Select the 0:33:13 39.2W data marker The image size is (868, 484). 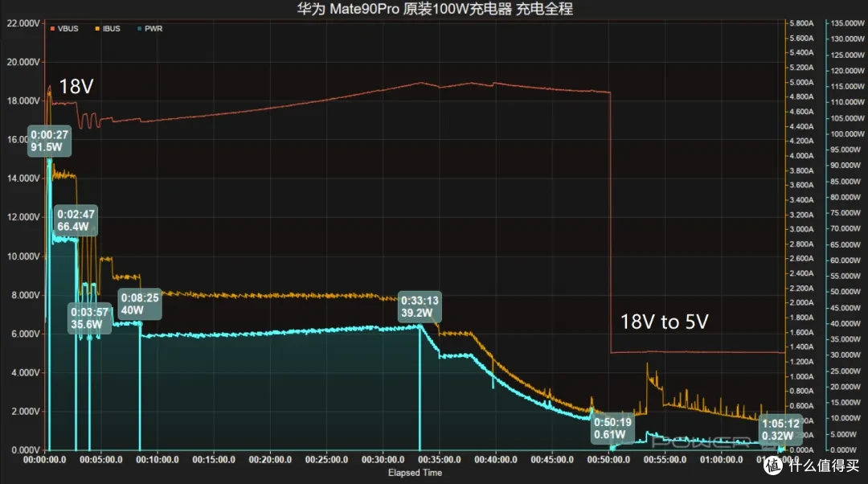point(420,307)
